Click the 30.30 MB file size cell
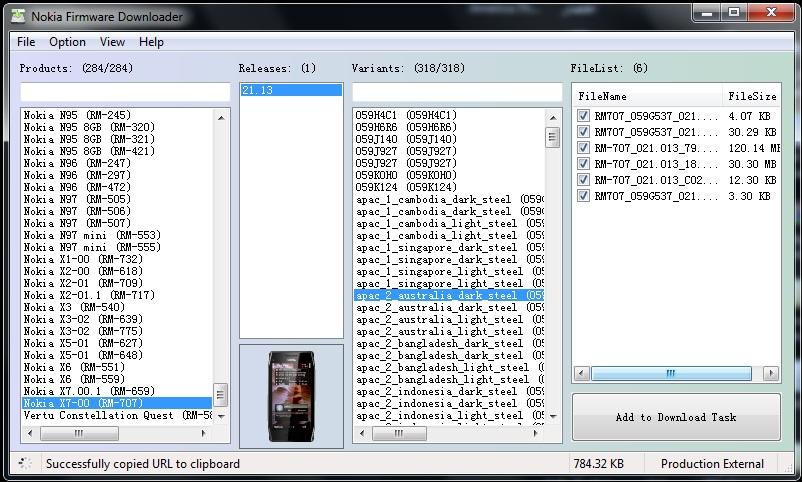The image size is (802, 482). (752, 164)
